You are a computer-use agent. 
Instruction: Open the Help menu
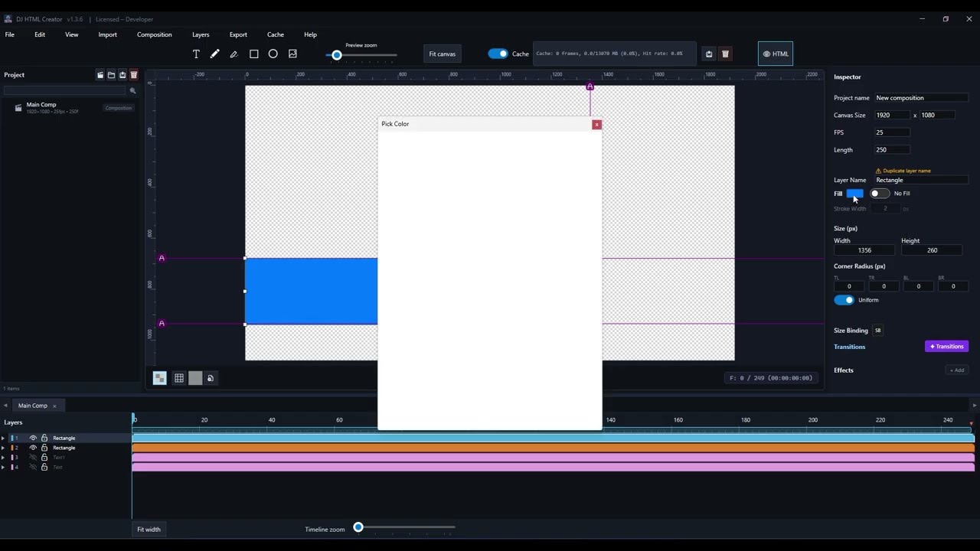pyautogui.click(x=310, y=34)
